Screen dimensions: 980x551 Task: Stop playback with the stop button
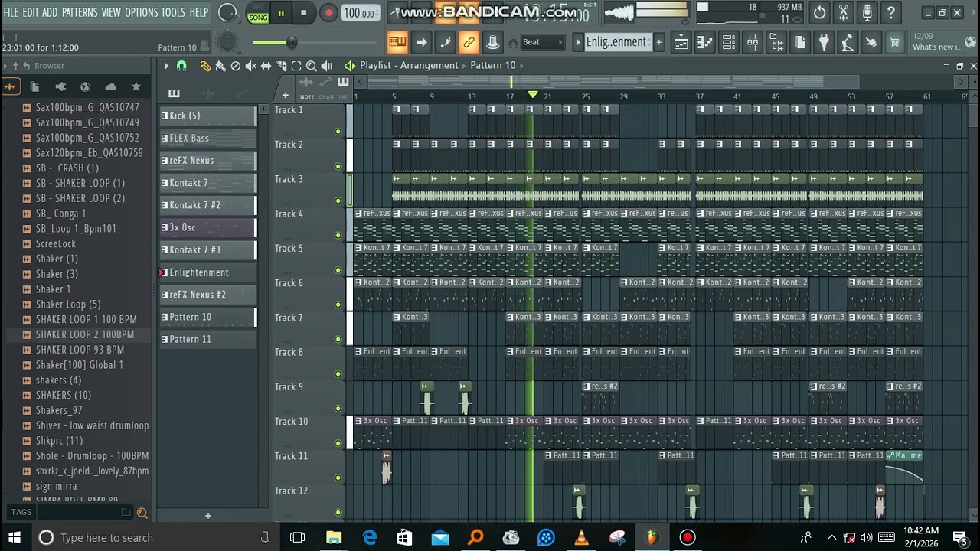click(303, 13)
